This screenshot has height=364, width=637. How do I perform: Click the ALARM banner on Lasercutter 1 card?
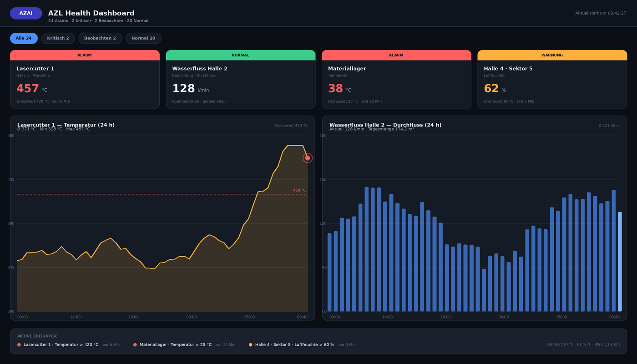pyautogui.click(x=85, y=55)
